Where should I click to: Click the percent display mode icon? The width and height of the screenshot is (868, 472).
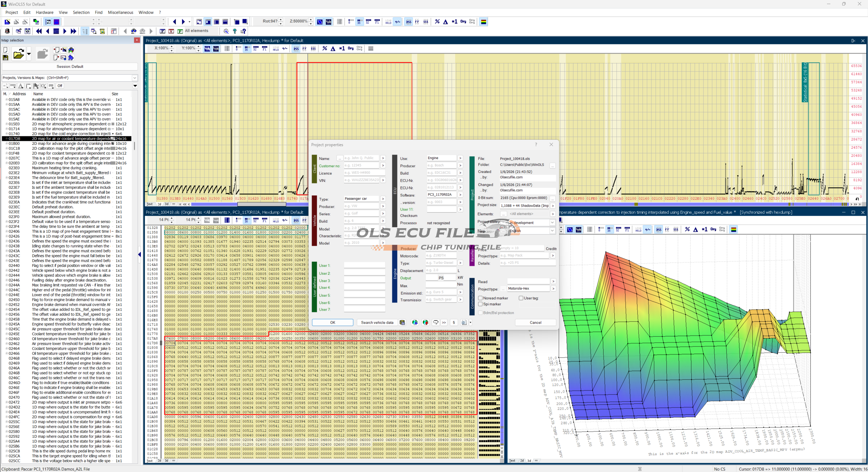pyautogui.click(x=437, y=22)
